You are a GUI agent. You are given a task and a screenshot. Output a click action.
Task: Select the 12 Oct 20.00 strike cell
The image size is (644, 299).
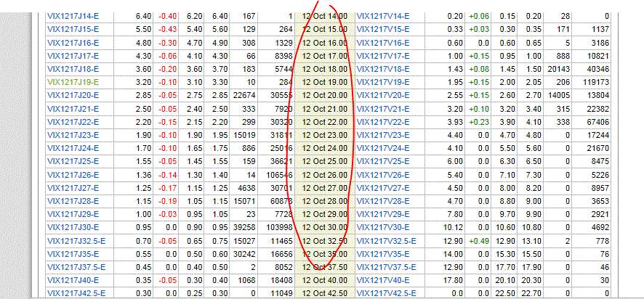[x=325, y=96]
